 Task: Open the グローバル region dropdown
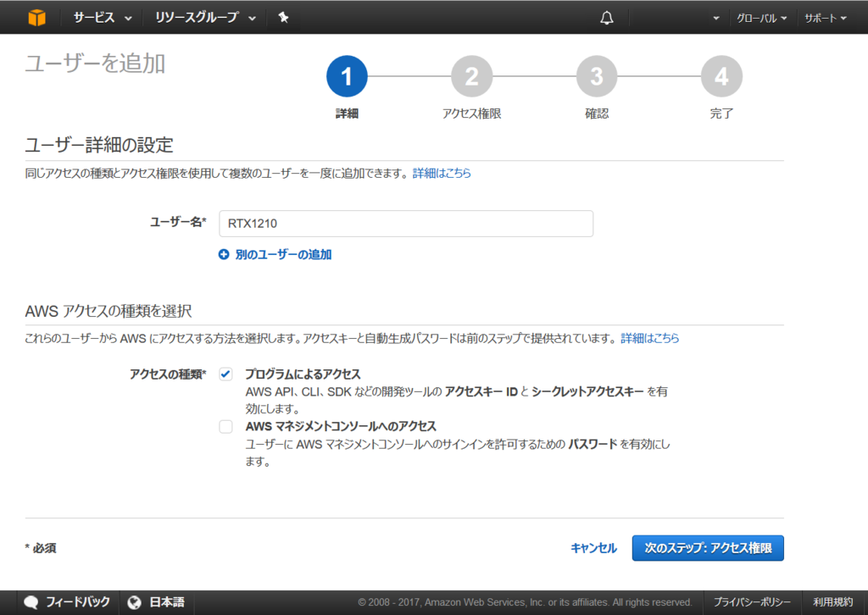[761, 19]
